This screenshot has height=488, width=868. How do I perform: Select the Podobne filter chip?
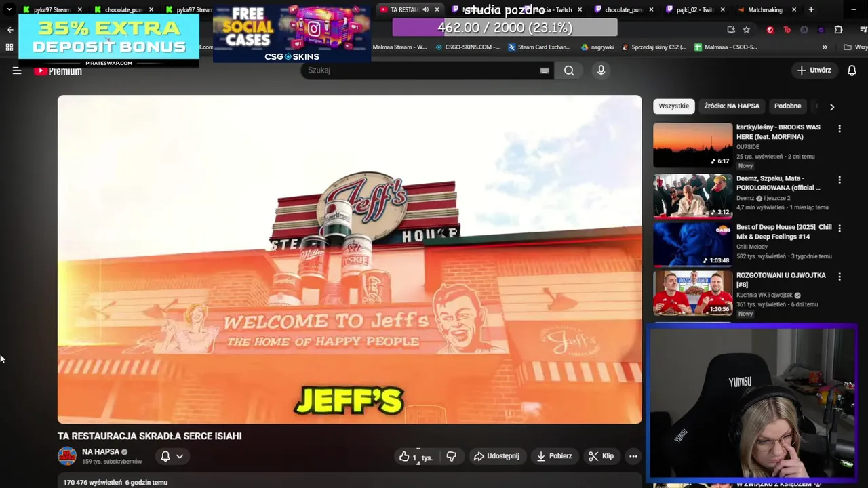(787, 106)
